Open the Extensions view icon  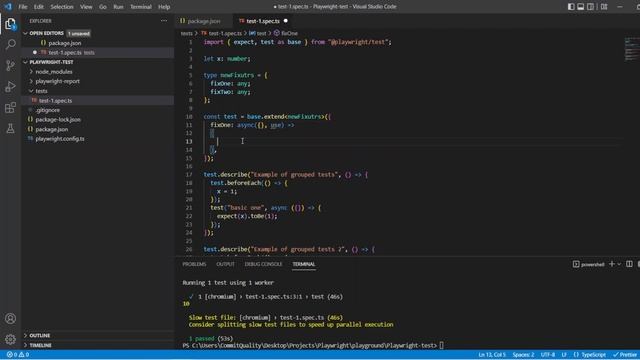[10, 108]
